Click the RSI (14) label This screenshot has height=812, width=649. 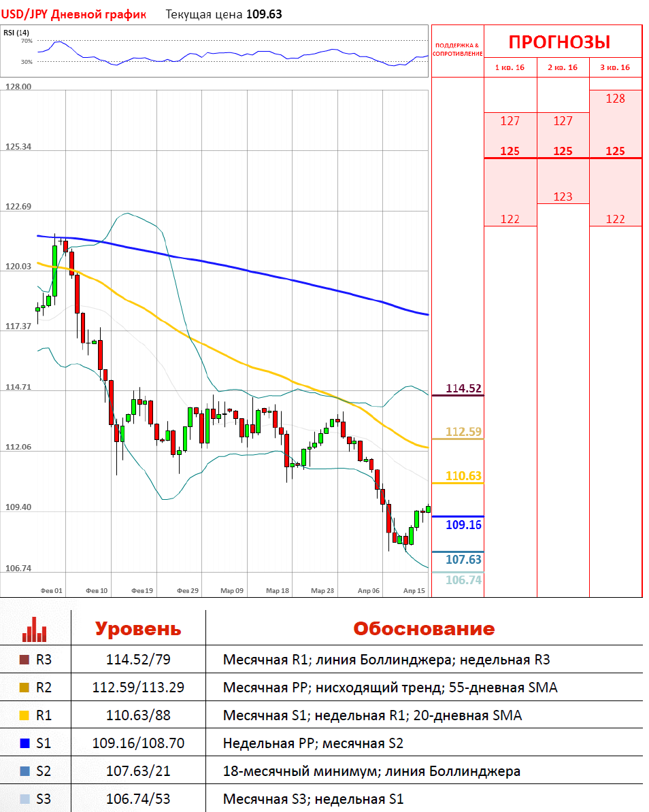click(x=16, y=33)
